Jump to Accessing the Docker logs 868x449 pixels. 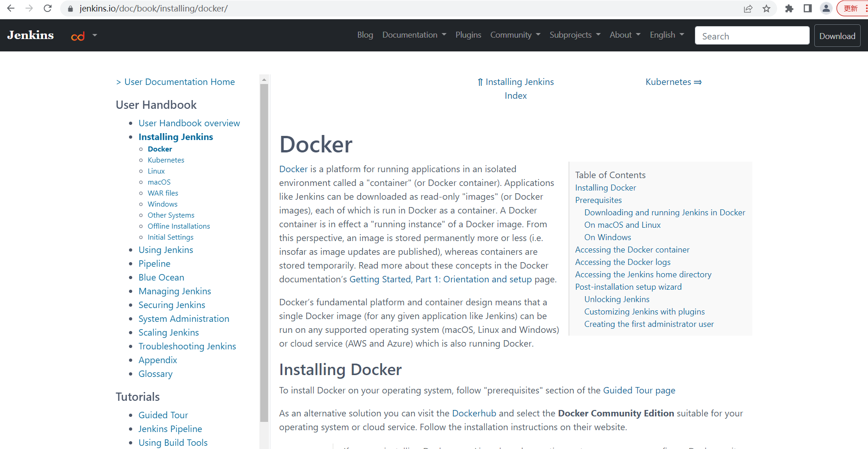623,262
